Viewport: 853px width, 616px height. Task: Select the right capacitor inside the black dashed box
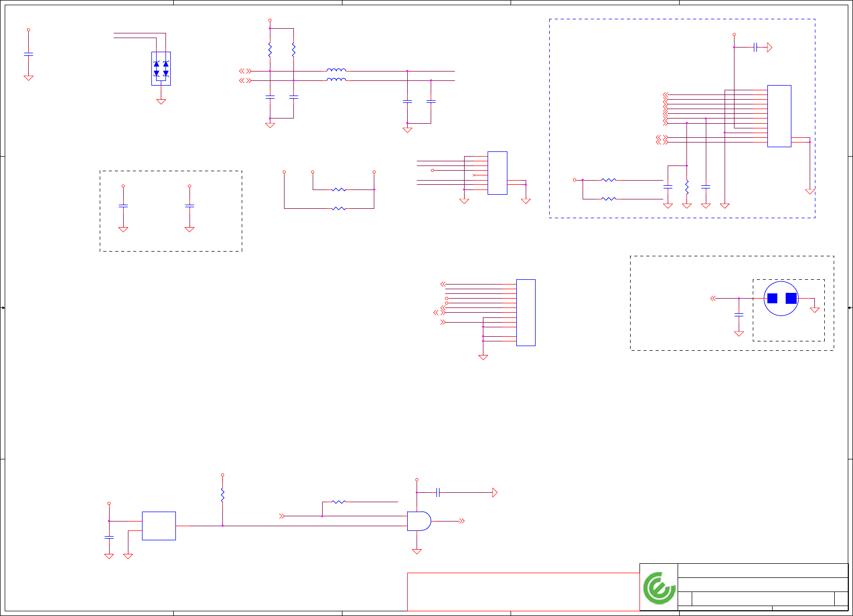(x=189, y=206)
